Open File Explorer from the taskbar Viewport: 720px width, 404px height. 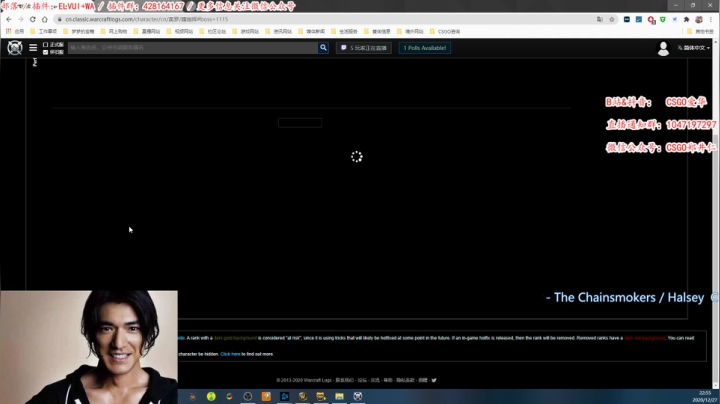[339, 396]
